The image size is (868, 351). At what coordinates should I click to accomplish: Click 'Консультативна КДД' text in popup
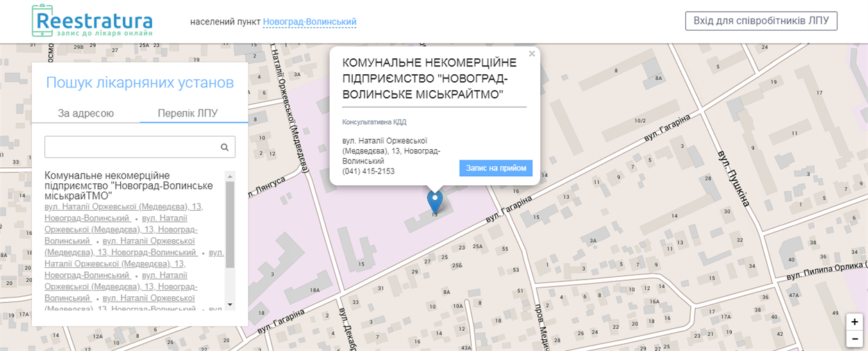pyautogui.click(x=374, y=122)
